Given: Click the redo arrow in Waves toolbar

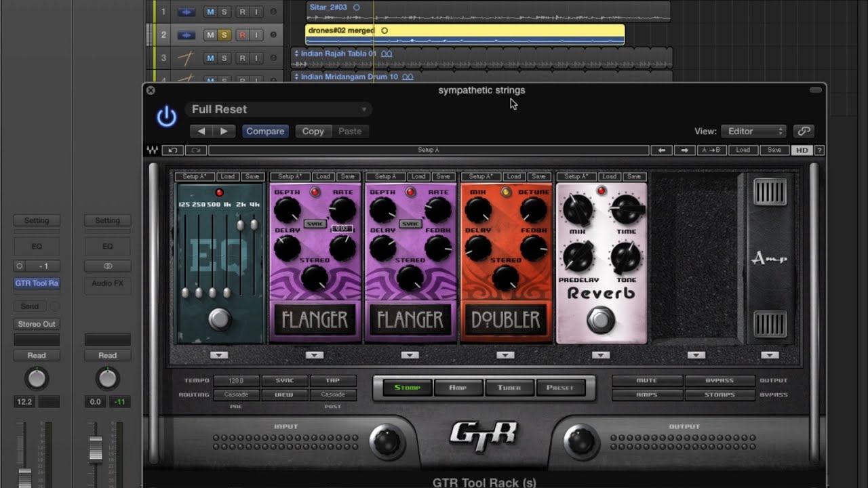Looking at the screenshot, I should coord(195,150).
